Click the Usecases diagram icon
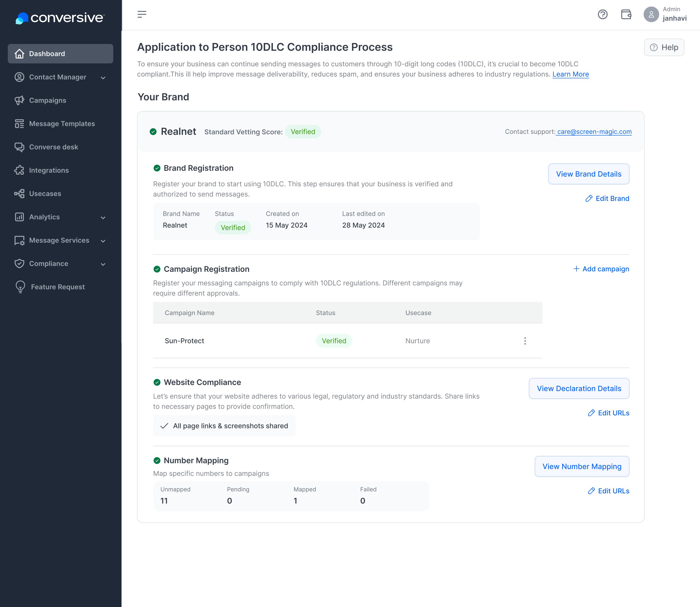 [x=19, y=194]
